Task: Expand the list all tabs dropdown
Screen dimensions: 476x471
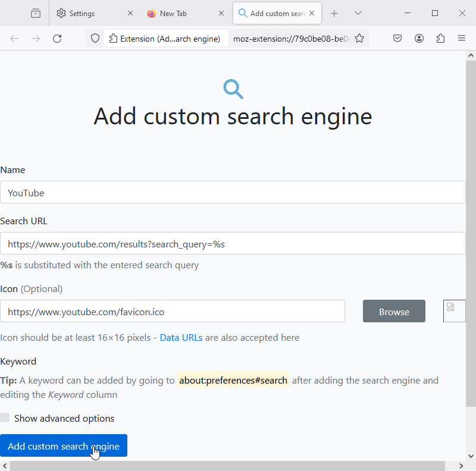Action: point(358,13)
